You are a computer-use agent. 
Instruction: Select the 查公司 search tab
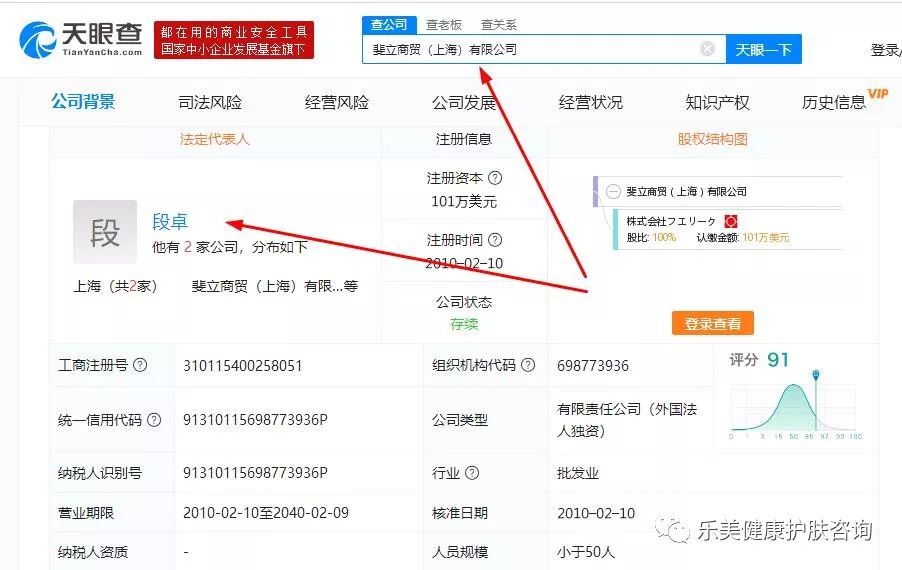coord(389,25)
